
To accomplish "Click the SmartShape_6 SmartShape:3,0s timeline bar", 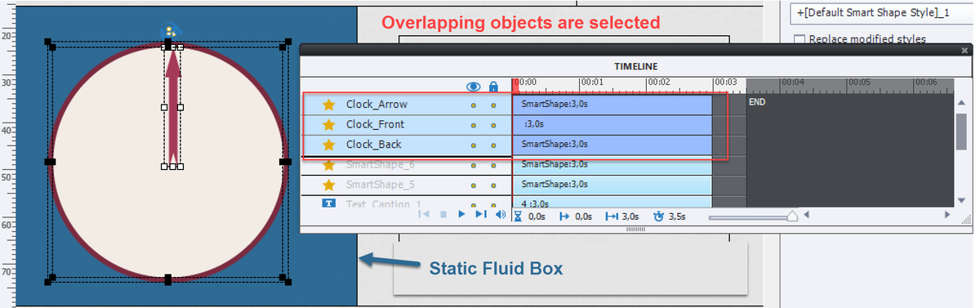I will pos(612,165).
